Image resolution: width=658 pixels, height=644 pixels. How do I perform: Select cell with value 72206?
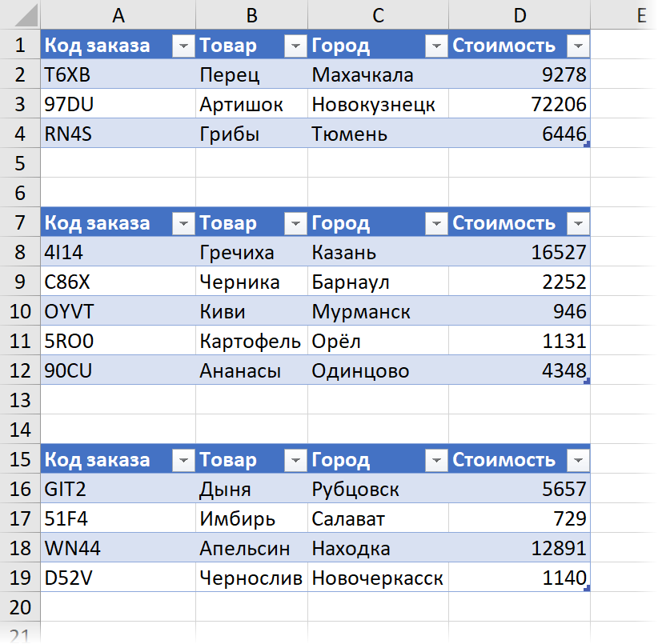coord(520,104)
